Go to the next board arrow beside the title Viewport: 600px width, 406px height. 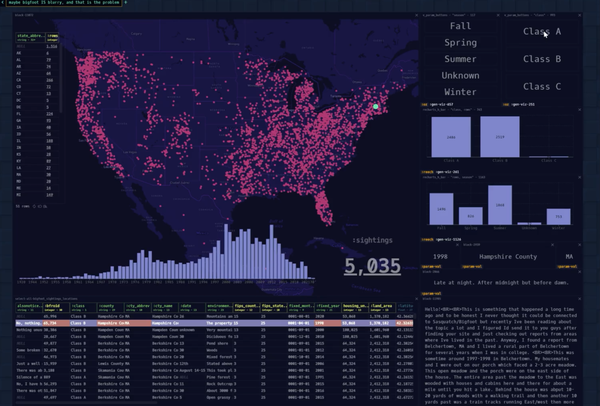(x=126, y=3)
